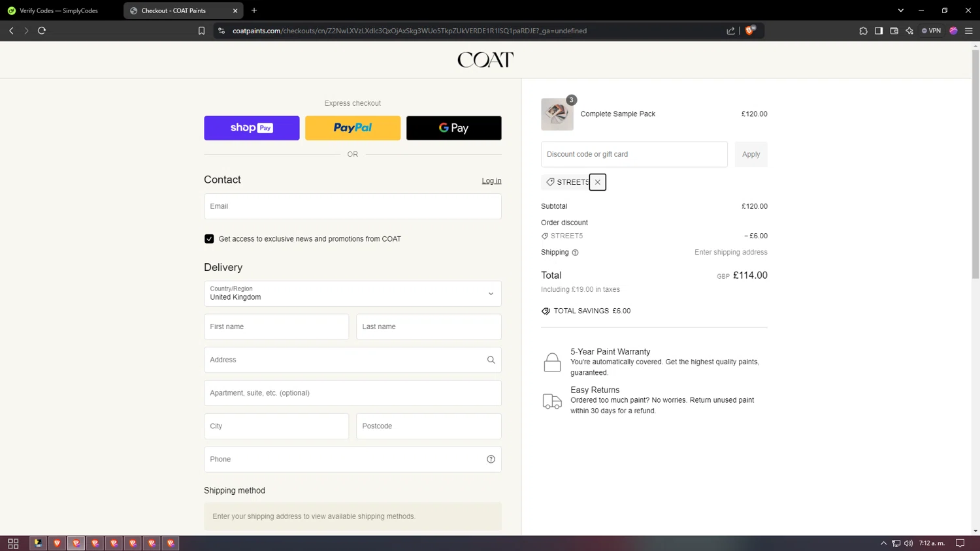The image size is (980, 551).
Task: Open the notifications center icon
Action: point(960,543)
